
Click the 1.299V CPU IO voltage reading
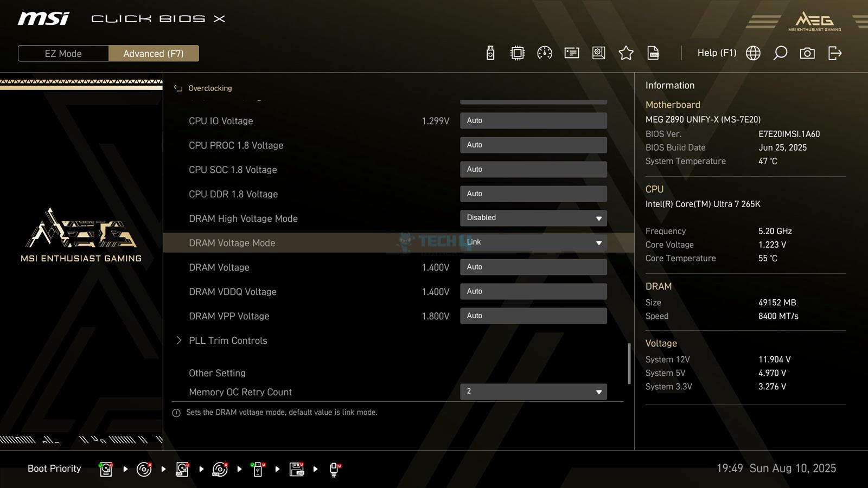(x=436, y=121)
